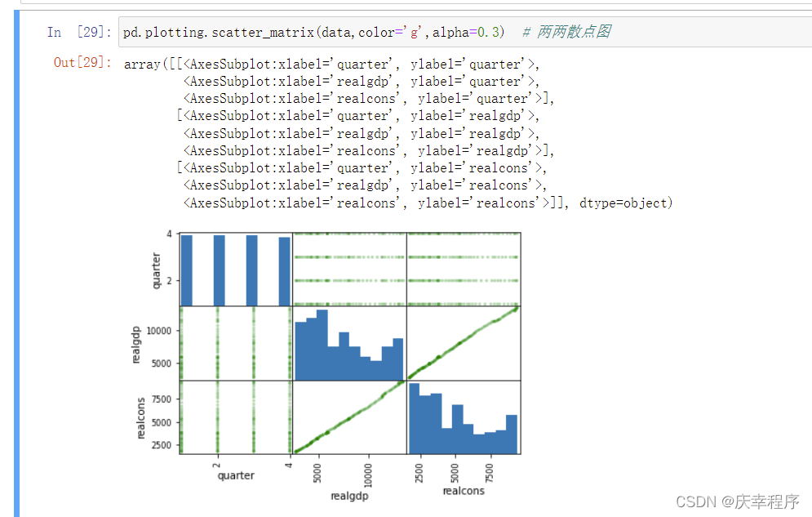812x517 pixels.
Task: Click the In [29] prompt label
Action: (79, 32)
